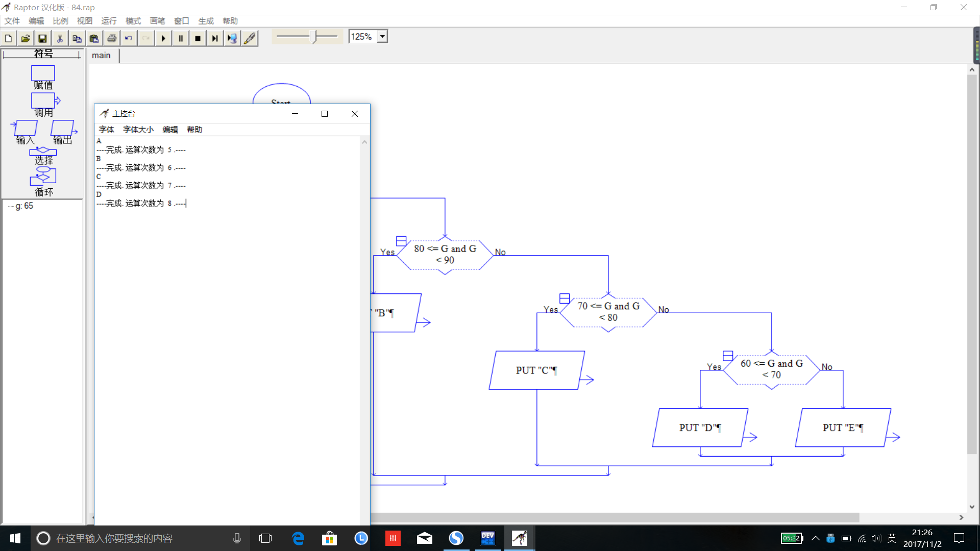Select the 输出 output symbol

pos(63,129)
